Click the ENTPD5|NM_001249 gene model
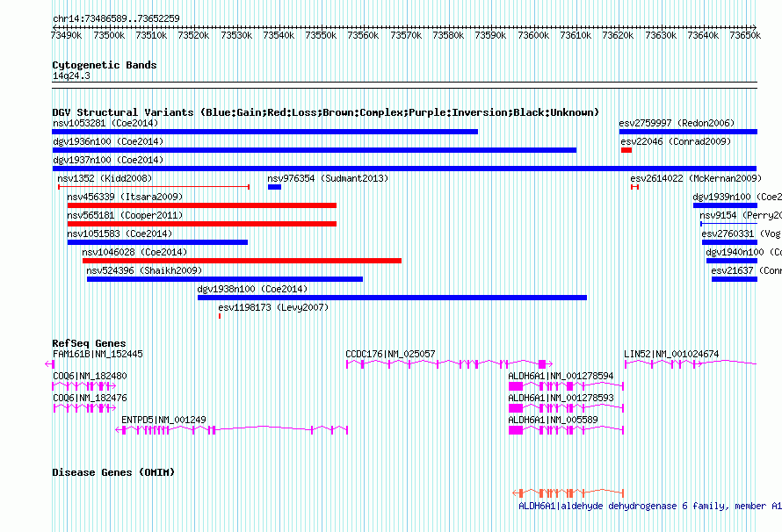Viewport: 782px width, 532px height. [231, 430]
